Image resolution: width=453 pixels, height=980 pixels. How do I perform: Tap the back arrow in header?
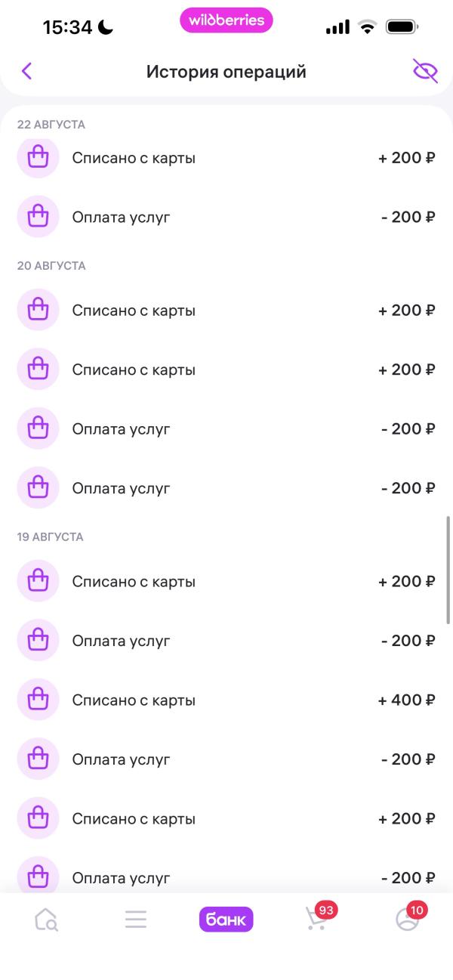pos(26,72)
